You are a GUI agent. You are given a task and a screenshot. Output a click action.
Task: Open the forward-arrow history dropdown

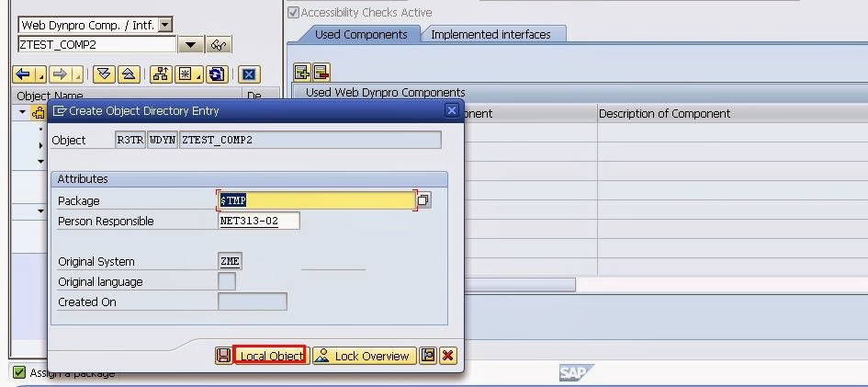tap(77, 74)
